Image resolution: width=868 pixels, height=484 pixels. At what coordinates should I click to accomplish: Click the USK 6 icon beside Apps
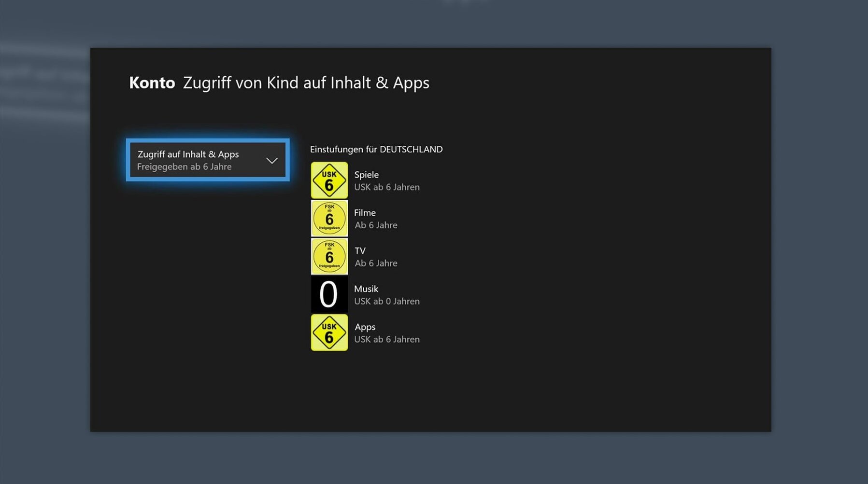329,333
